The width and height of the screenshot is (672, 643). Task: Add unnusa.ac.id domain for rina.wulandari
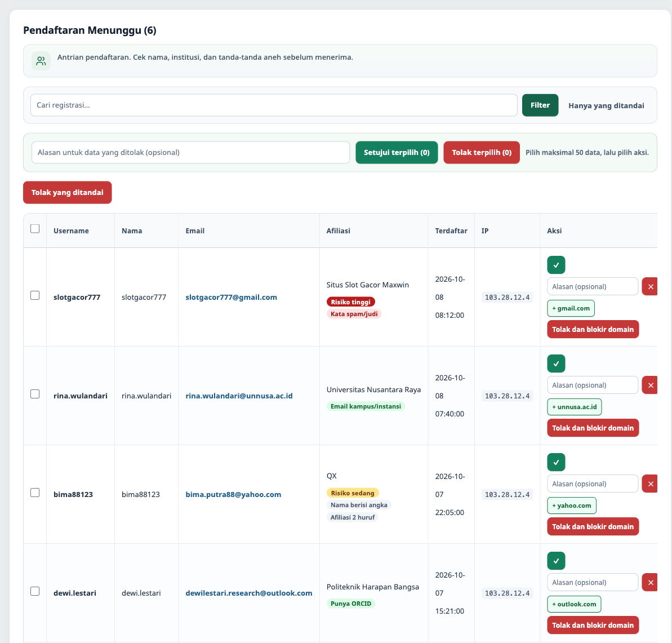pyautogui.click(x=575, y=407)
